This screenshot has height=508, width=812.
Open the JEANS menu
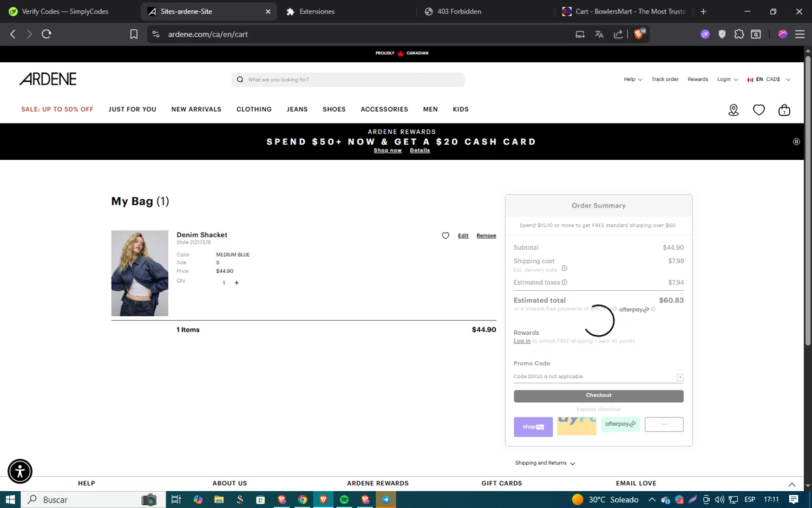(x=297, y=109)
